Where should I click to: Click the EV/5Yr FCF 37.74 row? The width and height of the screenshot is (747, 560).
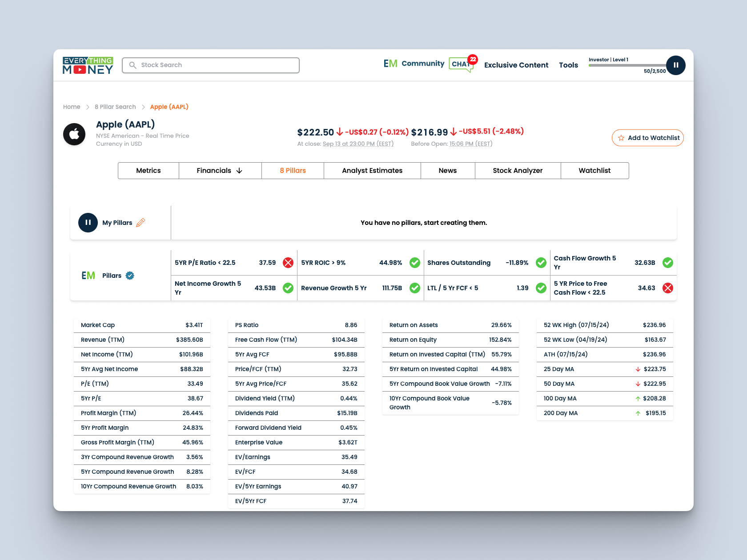(296, 501)
